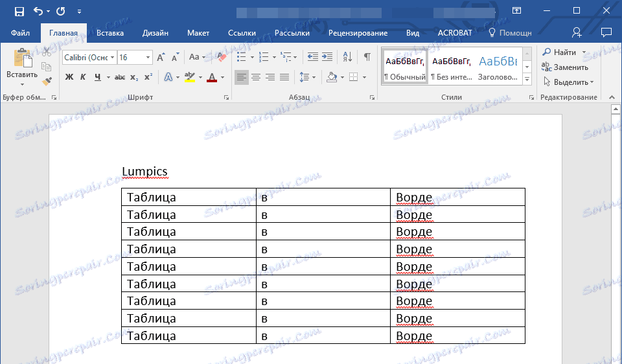Click the bulleted list icon

tap(241, 57)
